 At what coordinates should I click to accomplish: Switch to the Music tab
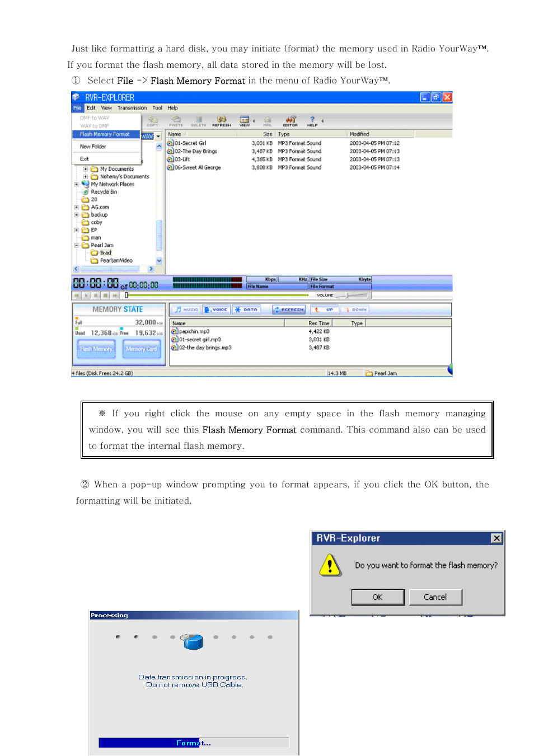[x=186, y=309]
